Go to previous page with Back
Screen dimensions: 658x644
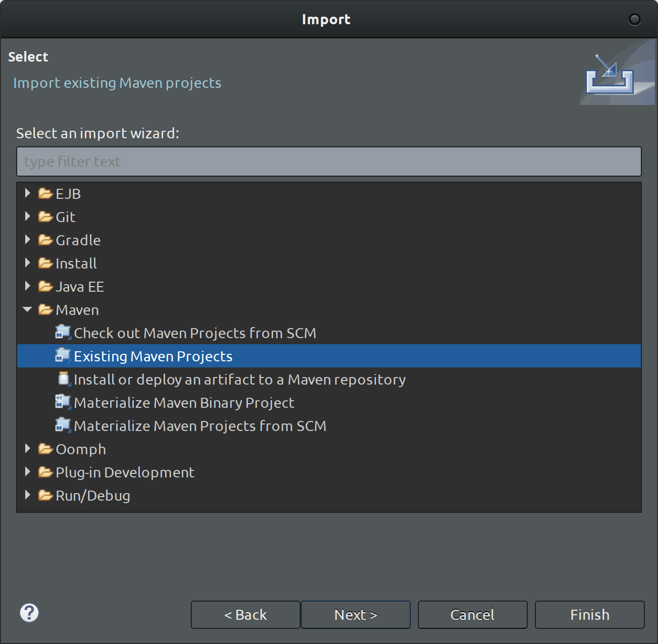(245, 615)
